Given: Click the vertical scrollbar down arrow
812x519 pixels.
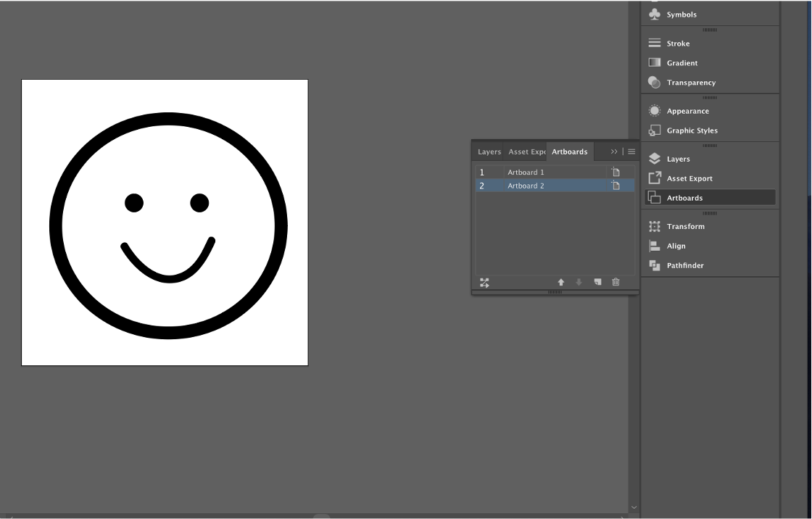Looking at the screenshot, I should tap(634, 507).
